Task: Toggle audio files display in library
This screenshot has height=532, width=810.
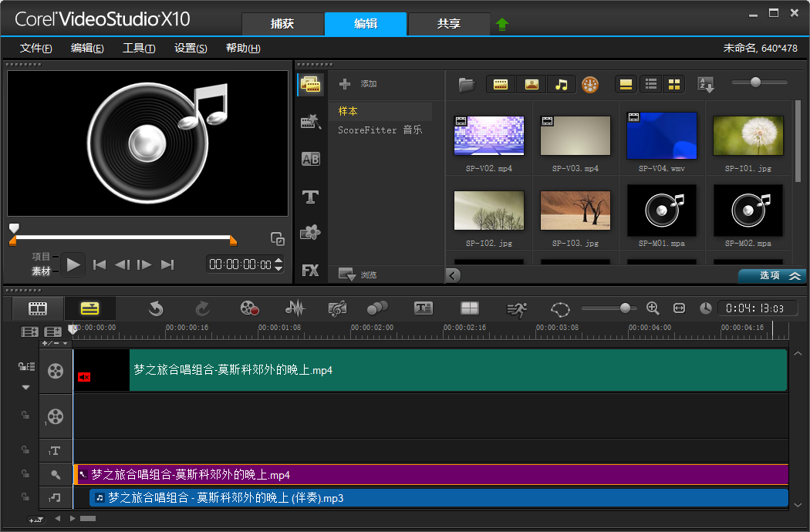Action: [561, 85]
